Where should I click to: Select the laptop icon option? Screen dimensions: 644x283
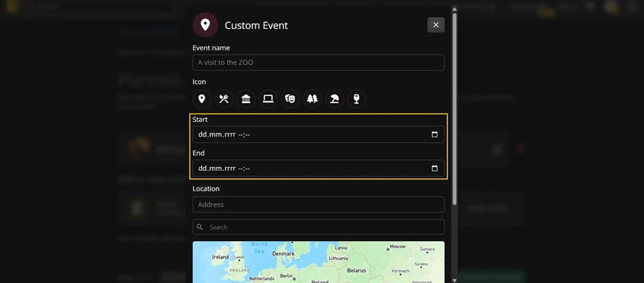coord(268,99)
